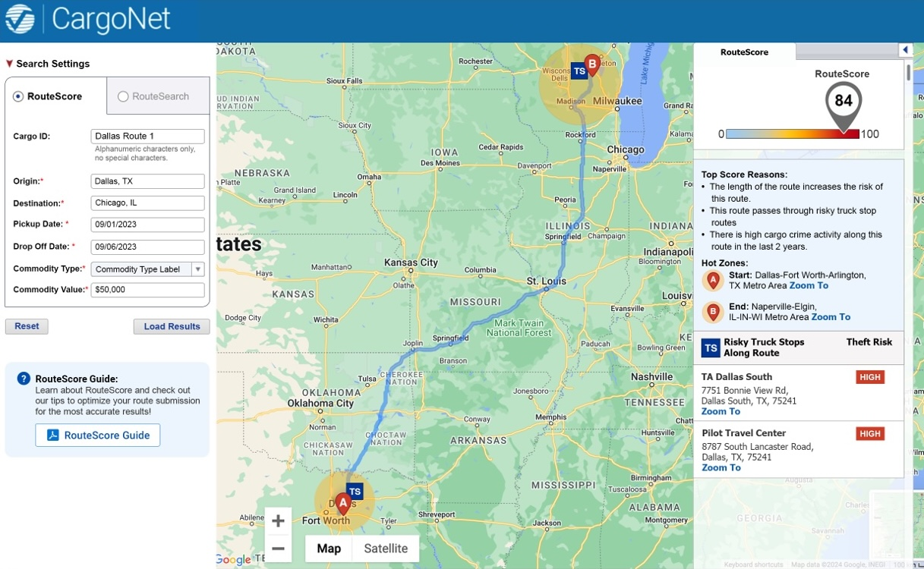Collapse the RouteScore side panel with the arrow
This screenshot has height=569, width=924.
click(x=905, y=49)
